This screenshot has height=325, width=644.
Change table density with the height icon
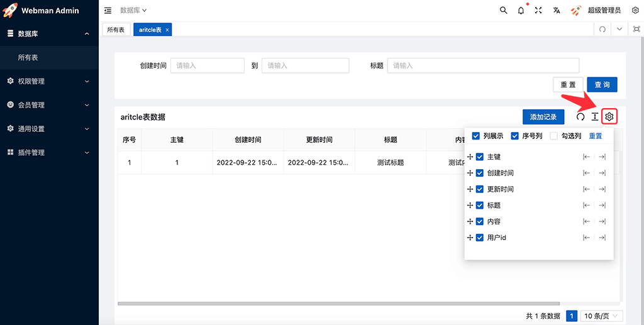594,117
